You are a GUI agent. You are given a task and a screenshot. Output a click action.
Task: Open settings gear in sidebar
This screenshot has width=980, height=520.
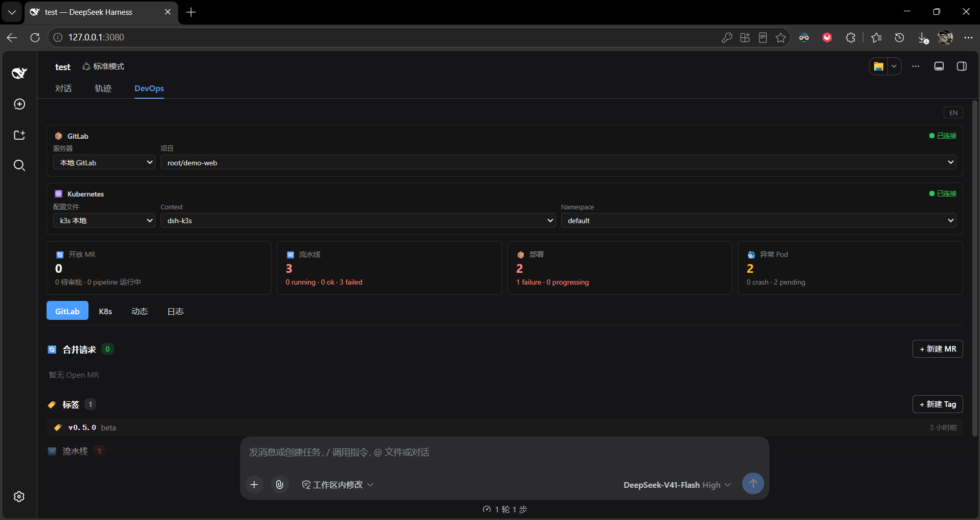[19, 496]
